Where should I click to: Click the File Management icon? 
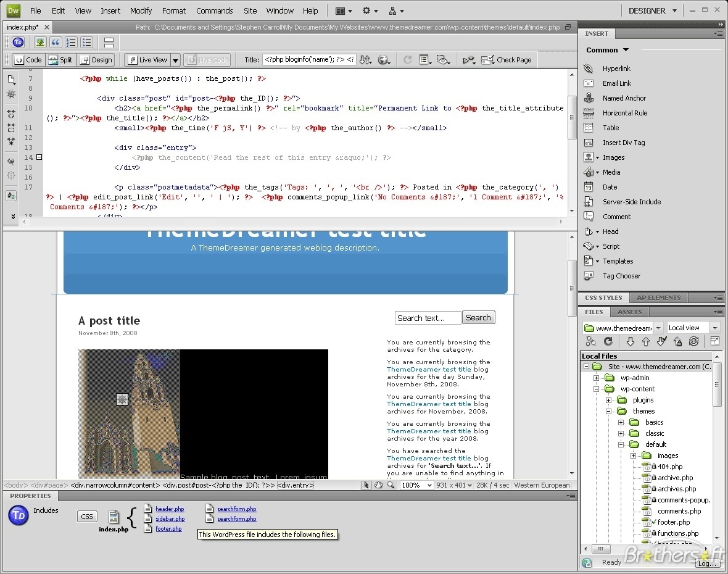[365, 59]
